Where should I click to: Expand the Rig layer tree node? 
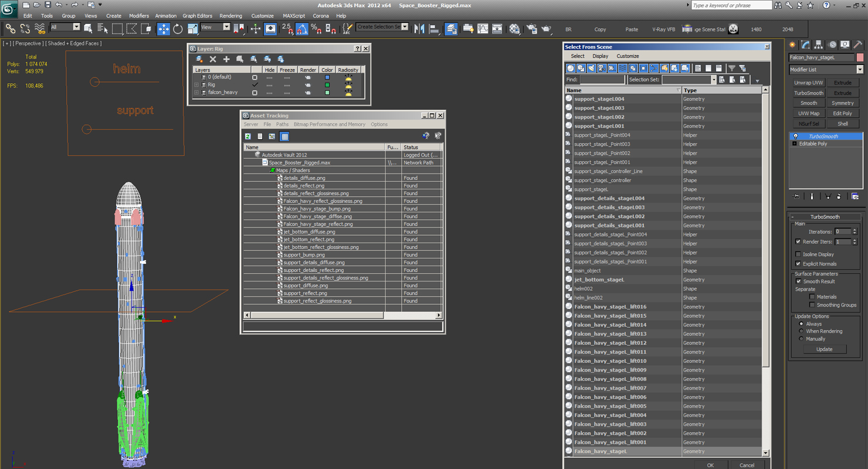click(197, 85)
